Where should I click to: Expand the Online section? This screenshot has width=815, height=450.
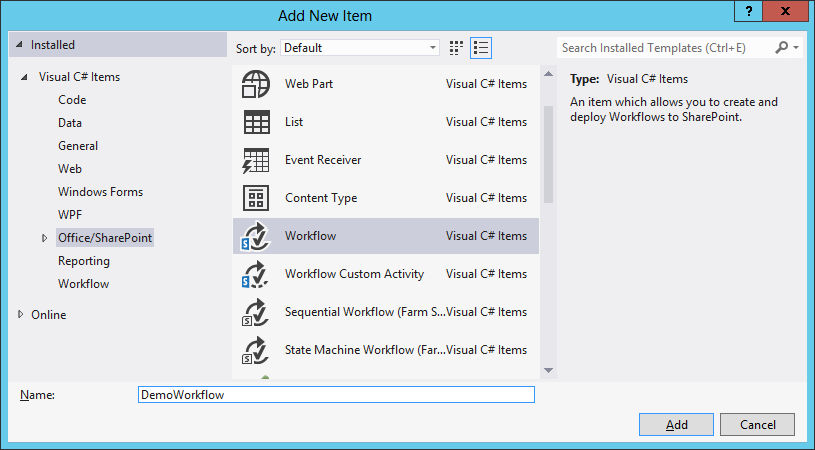pyautogui.click(x=21, y=314)
